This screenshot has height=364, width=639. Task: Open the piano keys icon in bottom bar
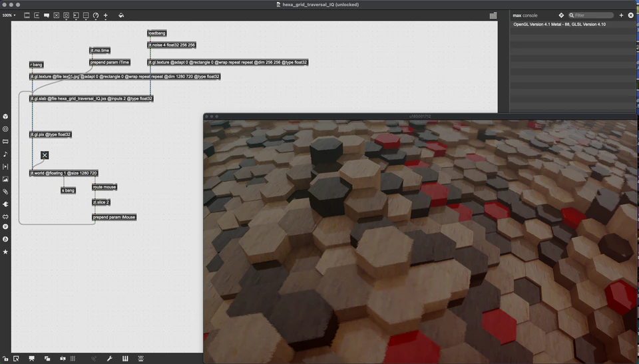(x=125, y=359)
